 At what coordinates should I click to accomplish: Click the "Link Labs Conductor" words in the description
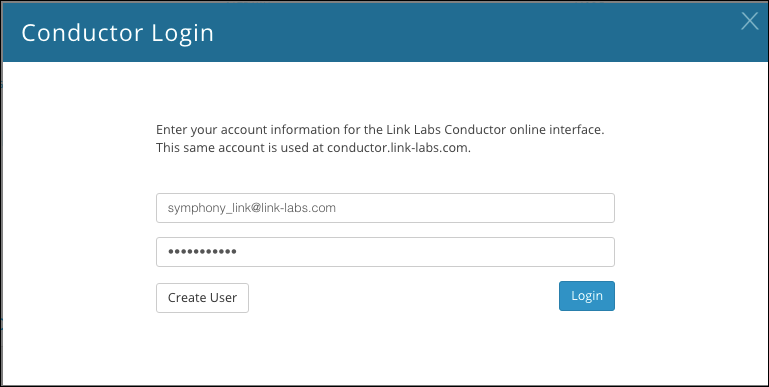(x=446, y=130)
